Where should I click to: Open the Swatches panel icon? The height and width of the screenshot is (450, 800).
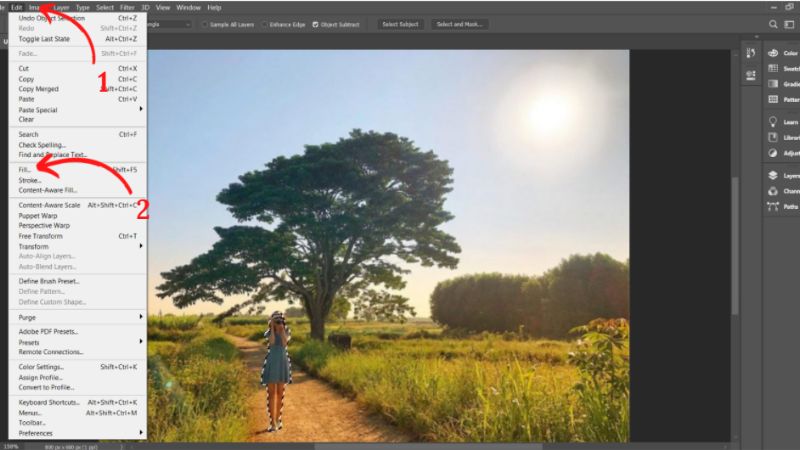773,68
